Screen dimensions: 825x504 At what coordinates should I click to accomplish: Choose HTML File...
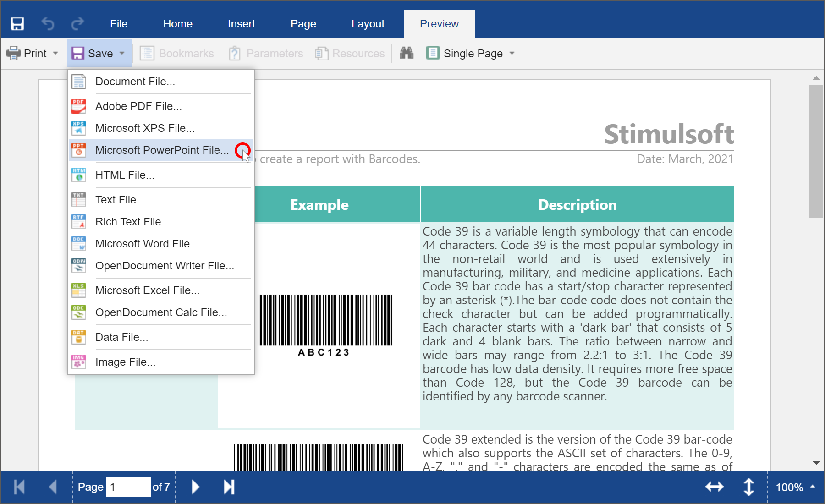(x=161, y=175)
